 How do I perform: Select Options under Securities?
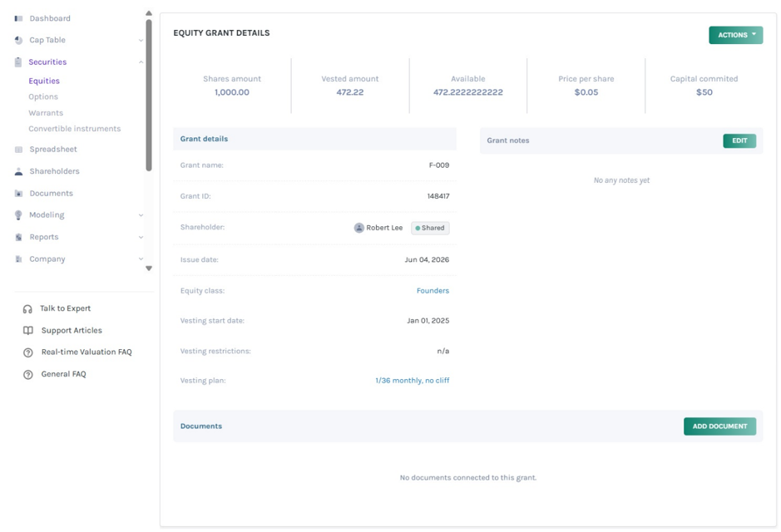[x=43, y=96]
